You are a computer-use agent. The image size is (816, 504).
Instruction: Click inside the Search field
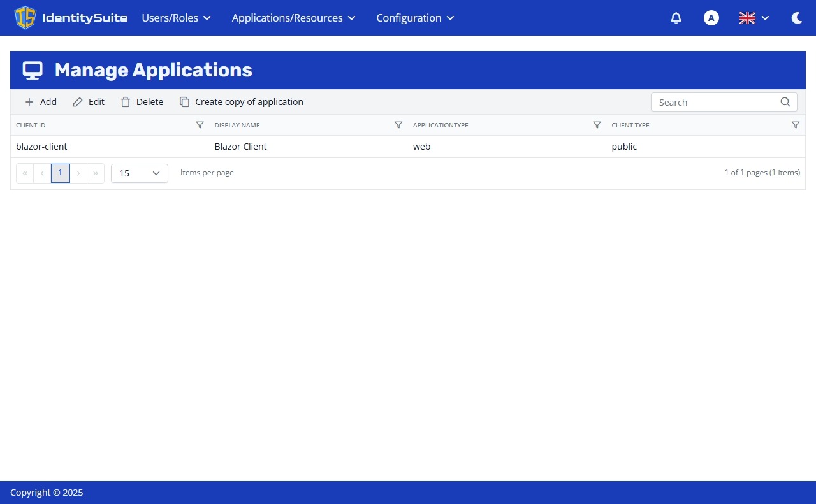[x=708, y=102]
